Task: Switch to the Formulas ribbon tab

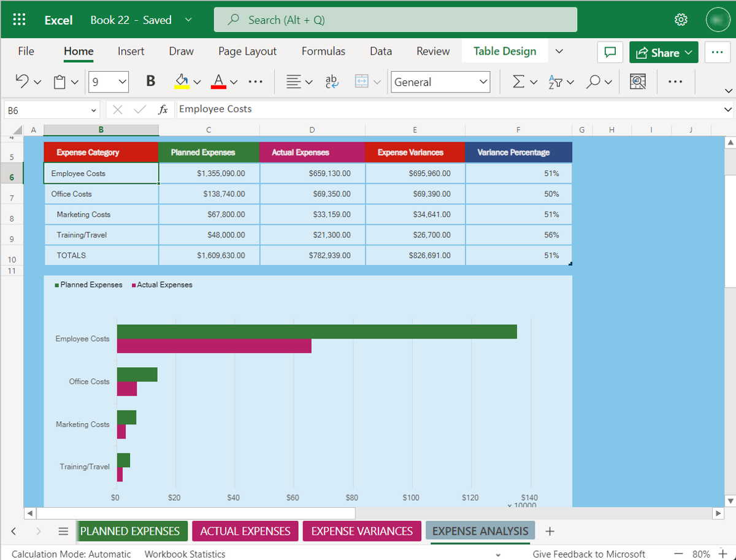Action: coord(323,52)
